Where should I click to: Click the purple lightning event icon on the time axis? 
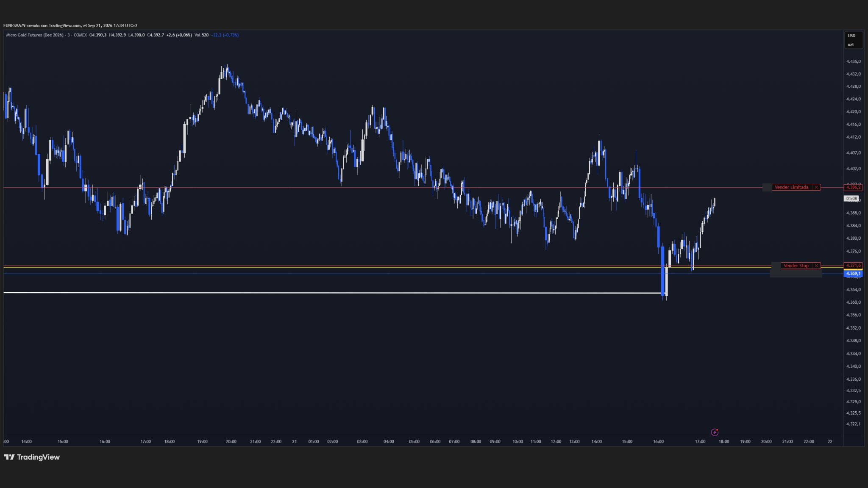[715, 432]
